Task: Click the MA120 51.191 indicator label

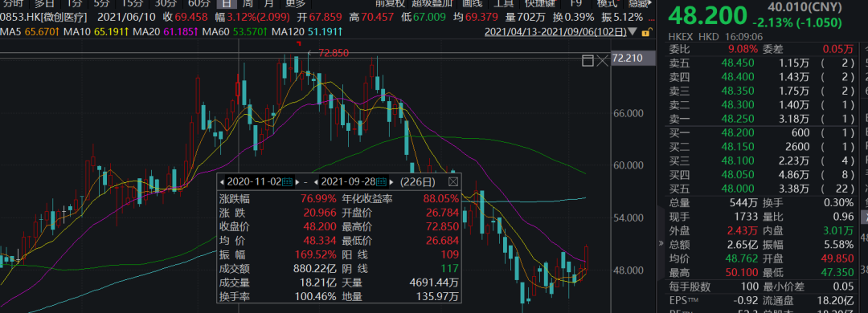Action: coord(308,32)
